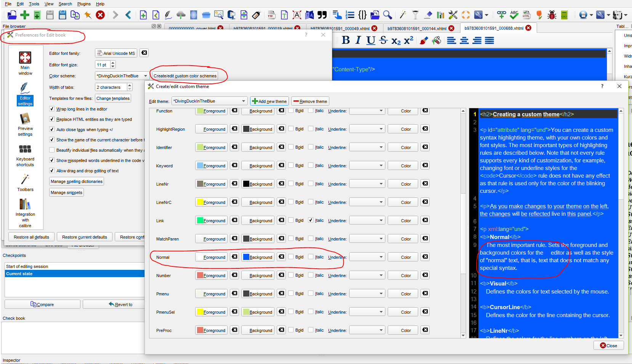This screenshot has height=364, width=632.
Task: Uncheck Italic checkbox in the Link row
Action: pos(311,220)
